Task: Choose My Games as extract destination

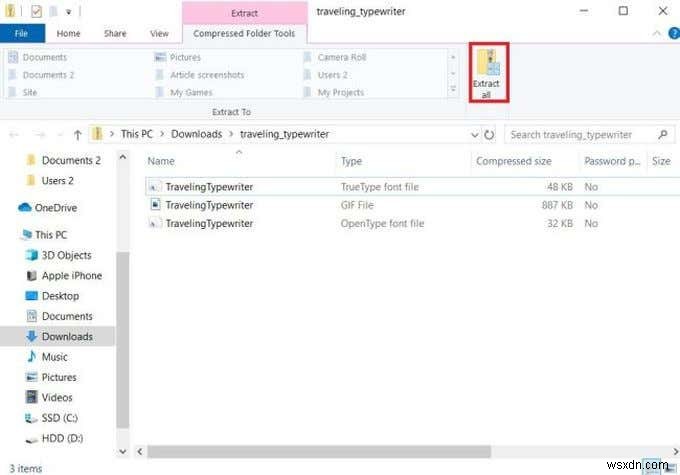Action: (184, 92)
